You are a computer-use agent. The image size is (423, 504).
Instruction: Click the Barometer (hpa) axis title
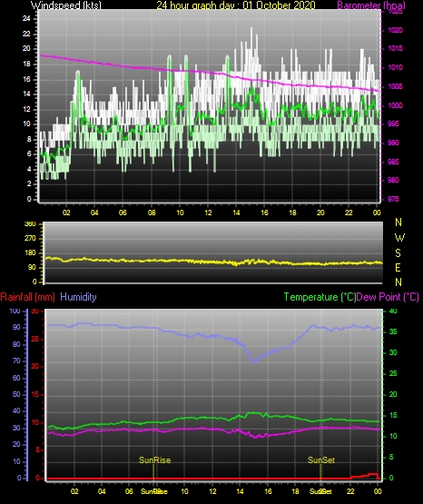(x=371, y=5)
